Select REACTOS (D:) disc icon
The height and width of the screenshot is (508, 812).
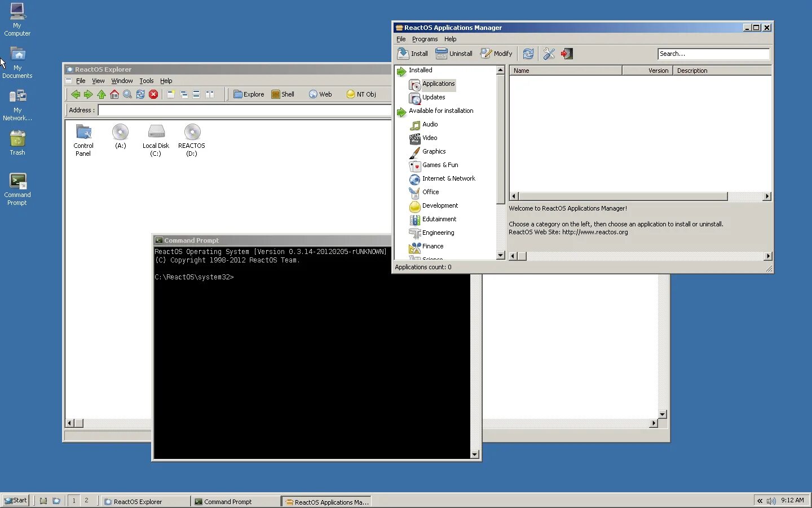tap(192, 141)
